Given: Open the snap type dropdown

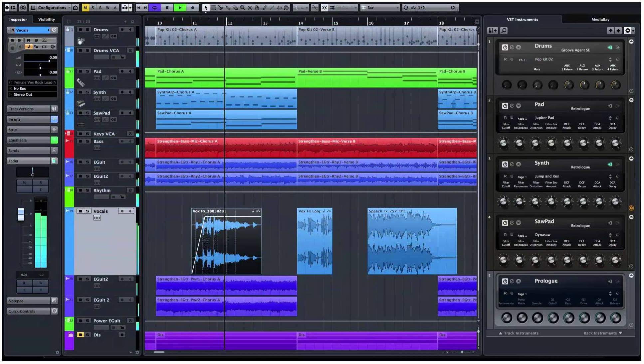Looking at the screenshot, I should point(343,8).
